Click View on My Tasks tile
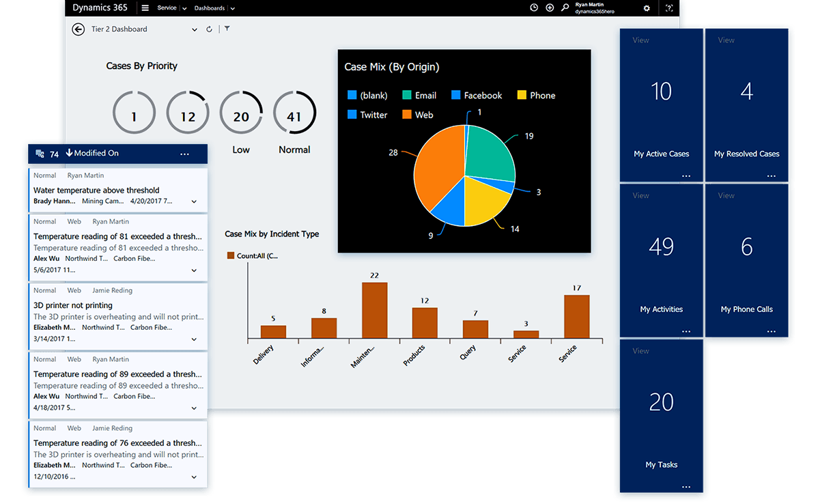 [640, 351]
